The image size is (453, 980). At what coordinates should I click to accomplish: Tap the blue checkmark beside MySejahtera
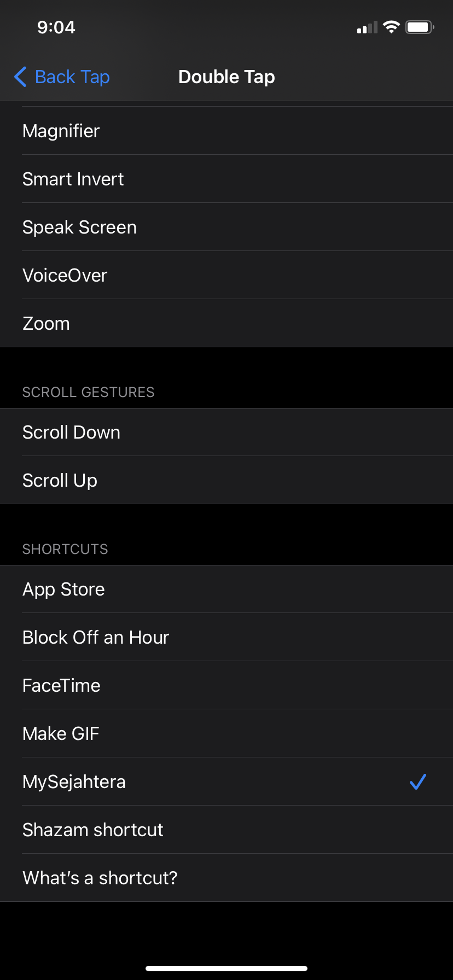[x=417, y=781]
